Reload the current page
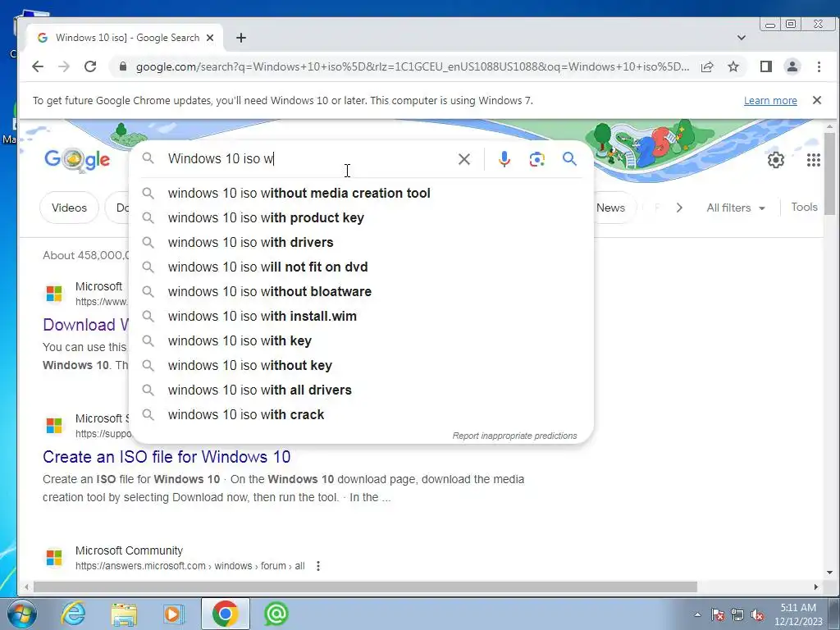Screen dimensions: 840x630 tap(90, 66)
